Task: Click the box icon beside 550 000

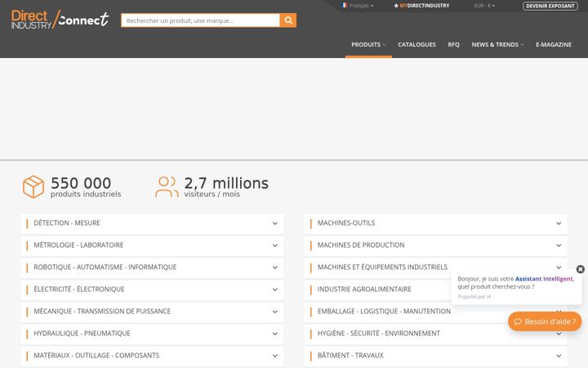Action: 33,186
